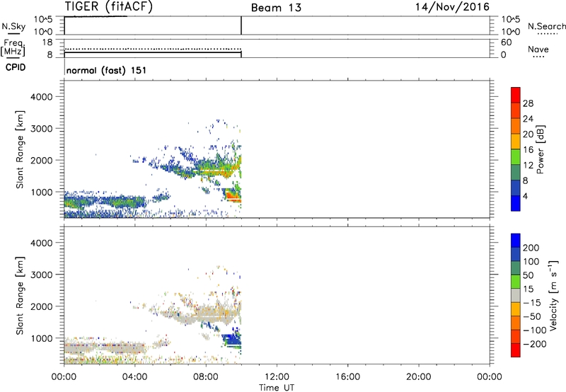This screenshot has height=392, width=566.
Task: Click the red bottom of the velocity color bar
Action: tap(516, 350)
